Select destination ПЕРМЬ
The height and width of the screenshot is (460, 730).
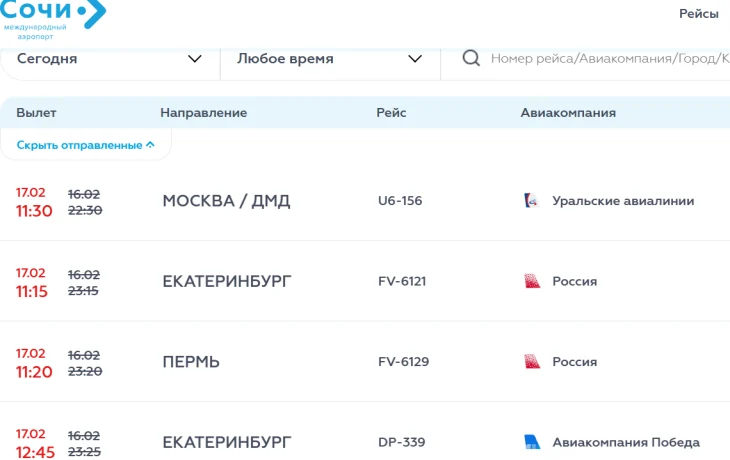191,362
